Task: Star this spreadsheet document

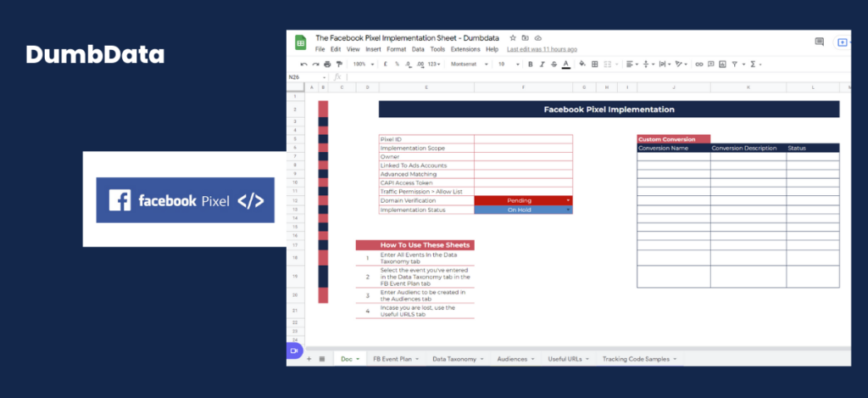Action: pos(513,38)
